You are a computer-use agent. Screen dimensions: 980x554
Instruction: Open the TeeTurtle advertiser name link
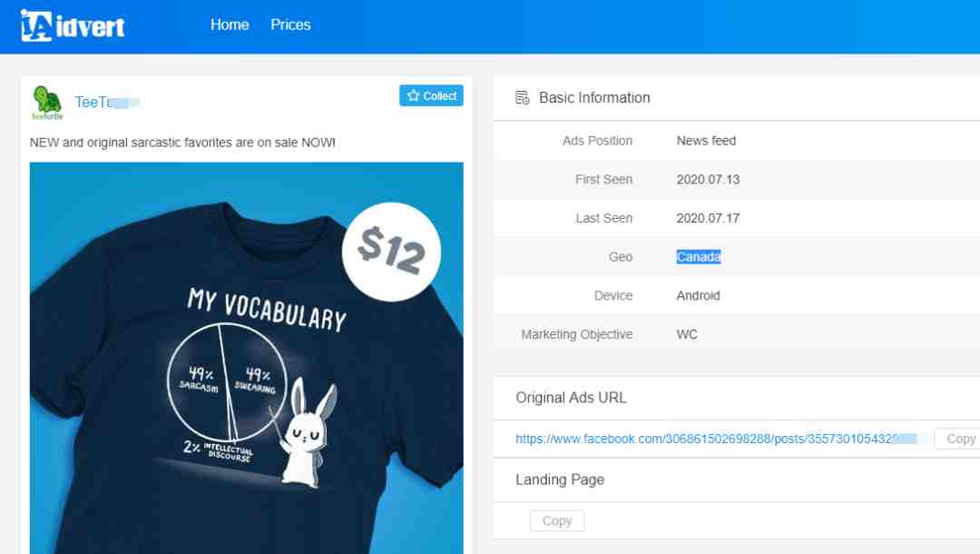point(106,102)
